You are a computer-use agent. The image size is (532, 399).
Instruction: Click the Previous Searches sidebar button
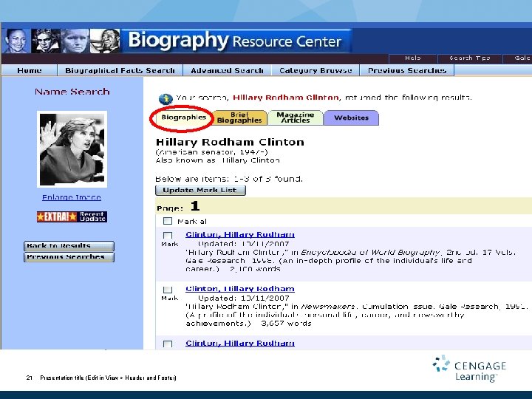(x=69, y=257)
